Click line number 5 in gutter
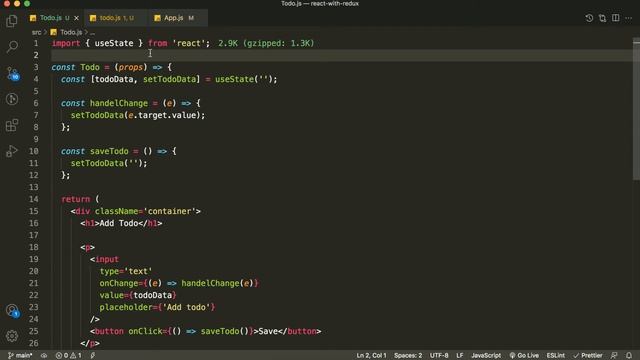 36,91
